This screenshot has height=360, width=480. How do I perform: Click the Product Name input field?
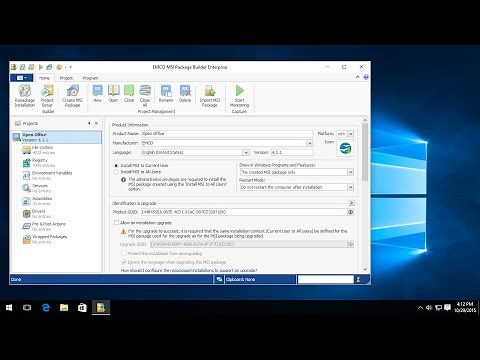click(x=227, y=134)
